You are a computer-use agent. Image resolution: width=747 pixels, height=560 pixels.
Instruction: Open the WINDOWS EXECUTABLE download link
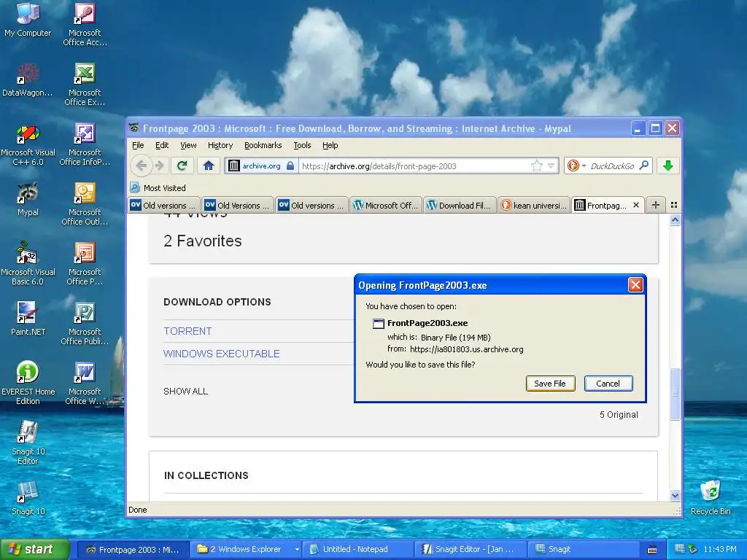(x=222, y=354)
